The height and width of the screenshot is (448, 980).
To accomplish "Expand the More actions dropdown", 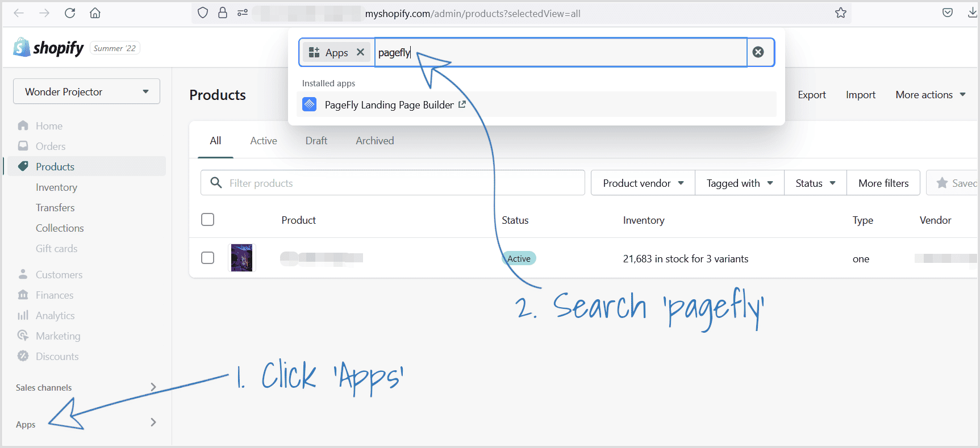I will (931, 95).
